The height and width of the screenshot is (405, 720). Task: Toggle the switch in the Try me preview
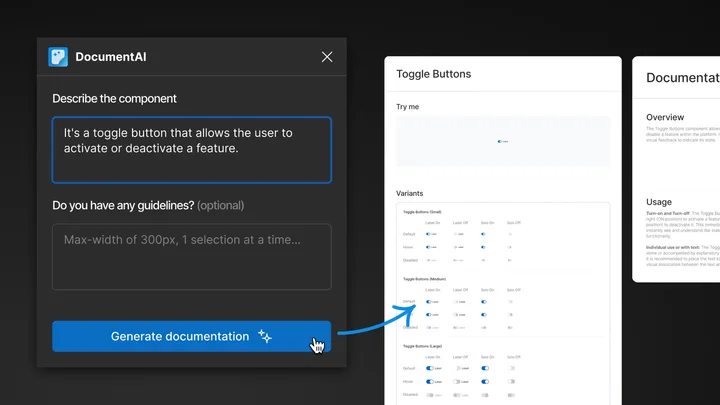[x=500, y=141]
